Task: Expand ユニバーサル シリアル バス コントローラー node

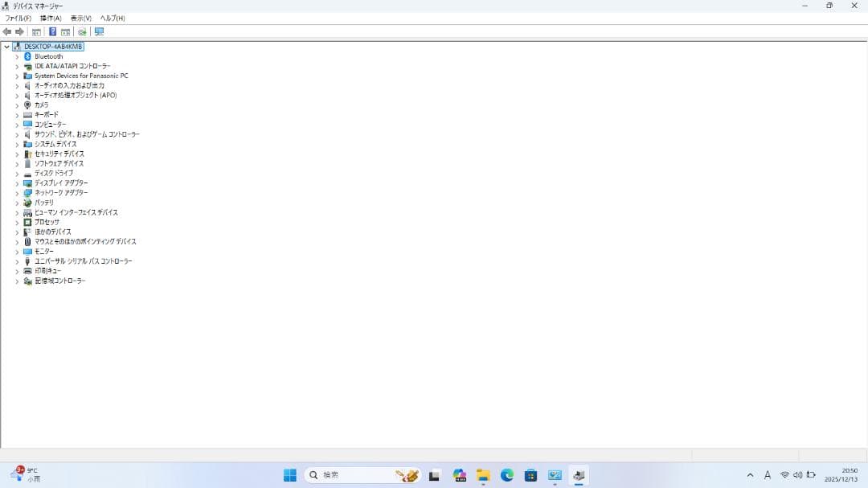Action: (17, 261)
